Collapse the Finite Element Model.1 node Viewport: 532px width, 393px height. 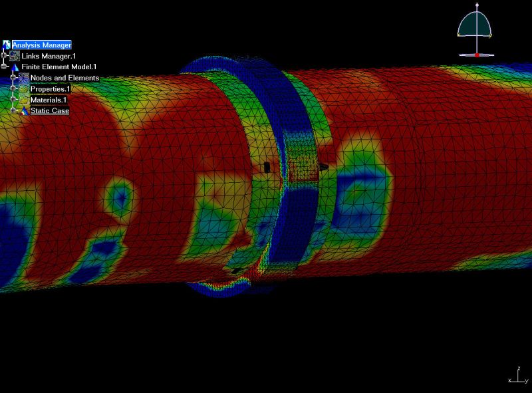pos(4,67)
